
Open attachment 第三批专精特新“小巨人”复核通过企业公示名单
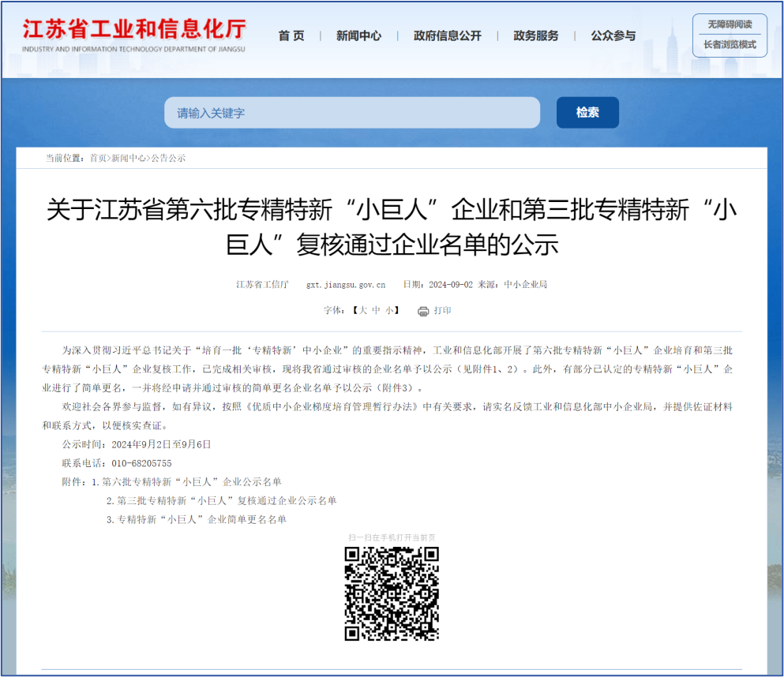coord(227,501)
